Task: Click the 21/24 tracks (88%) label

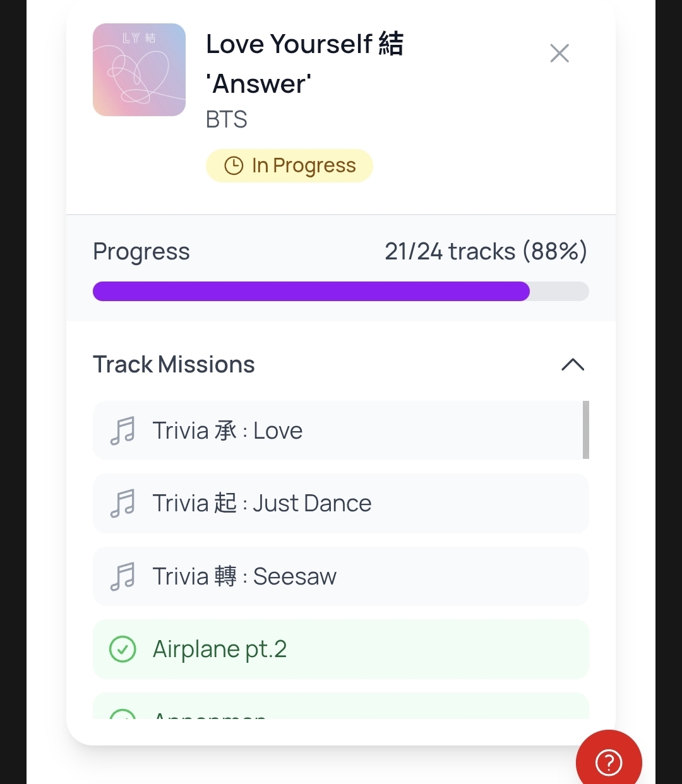Action: pyautogui.click(x=486, y=251)
